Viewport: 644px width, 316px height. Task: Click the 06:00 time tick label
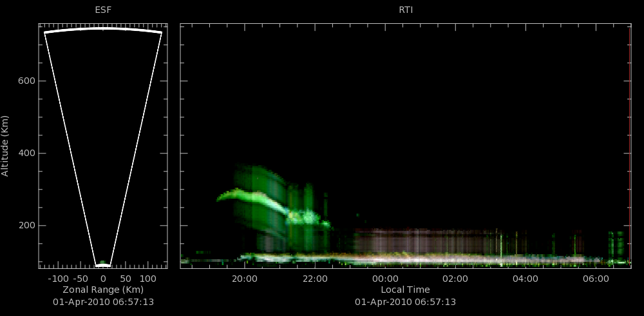click(x=596, y=279)
